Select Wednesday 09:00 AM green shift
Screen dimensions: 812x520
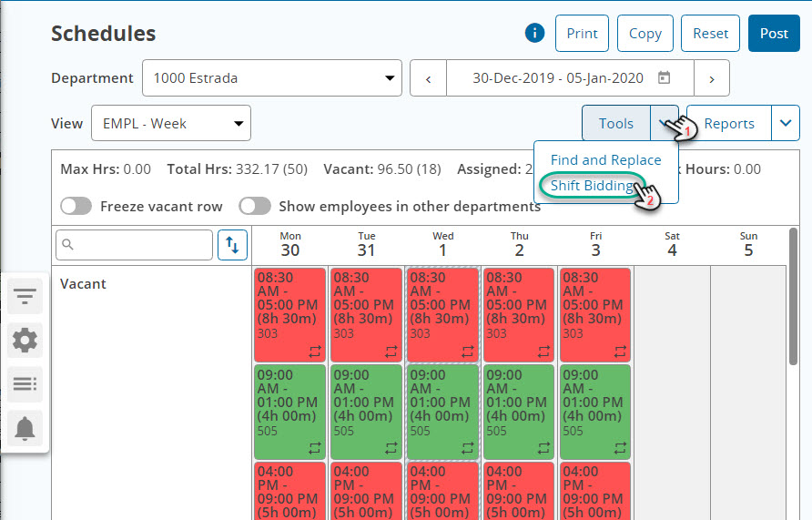[x=442, y=412]
